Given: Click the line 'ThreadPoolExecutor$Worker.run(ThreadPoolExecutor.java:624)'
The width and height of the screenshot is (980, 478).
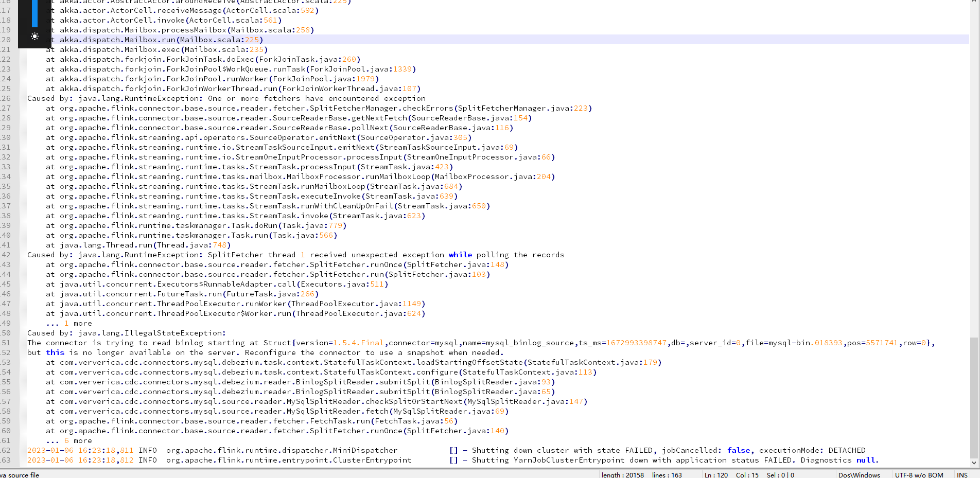Looking at the screenshot, I should pyautogui.click(x=235, y=313).
